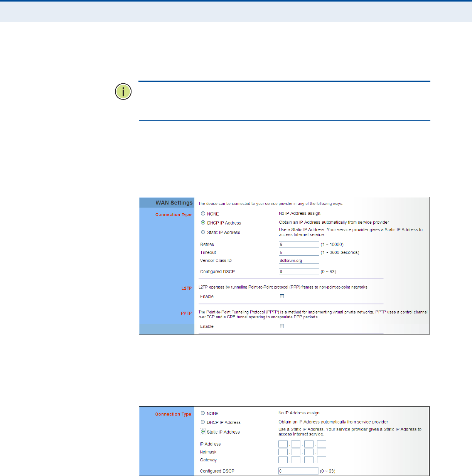The width and height of the screenshot is (472, 476).
Task: Click the Timeout label
Action: click(208, 252)
